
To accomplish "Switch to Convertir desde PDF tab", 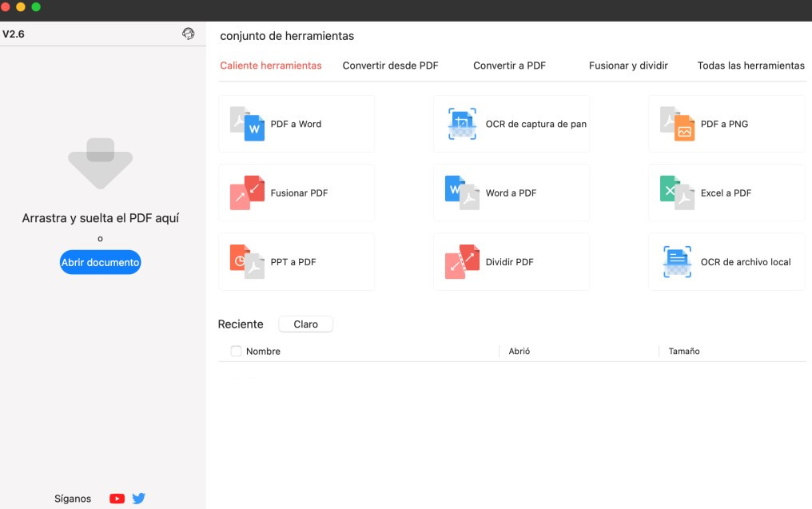I will (391, 66).
